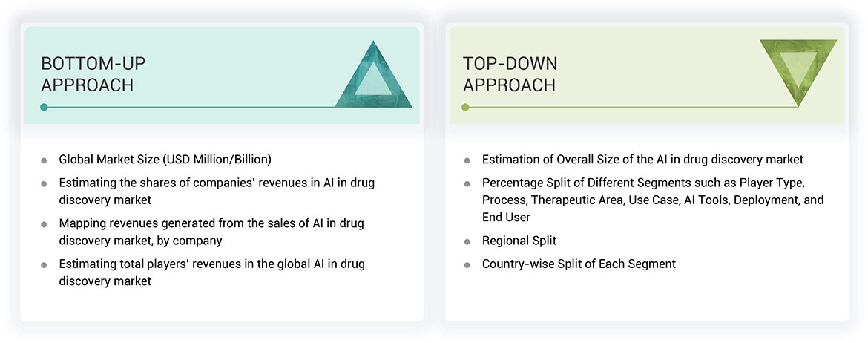The image size is (868, 343).
Task: Click the green dot on Top-Down line
Action: click(465, 107)
